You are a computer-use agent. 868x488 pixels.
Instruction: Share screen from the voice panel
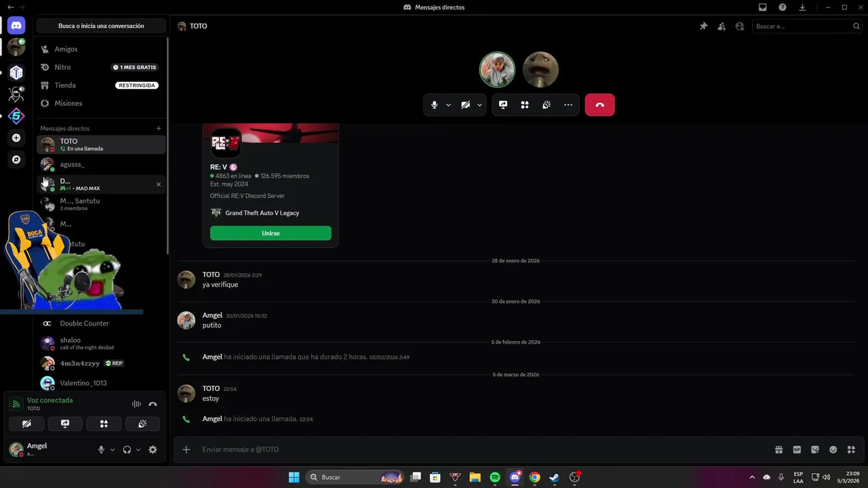tap(65, 424)
